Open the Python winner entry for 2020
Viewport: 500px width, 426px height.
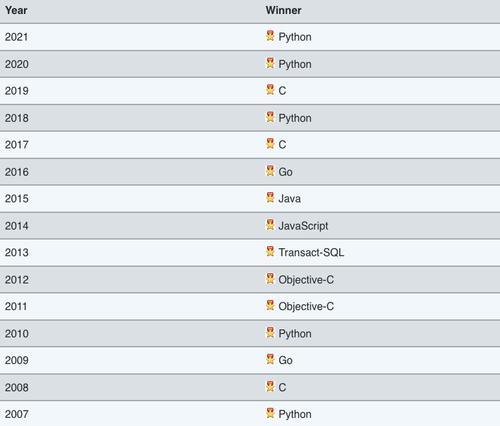pos(295,64)
